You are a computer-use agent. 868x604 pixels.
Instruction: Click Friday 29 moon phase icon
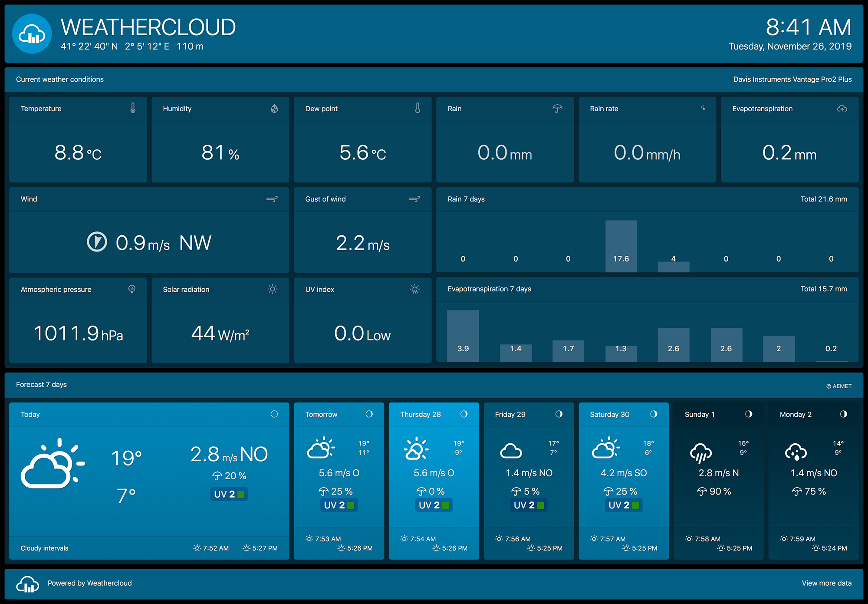tap(559, 414)
